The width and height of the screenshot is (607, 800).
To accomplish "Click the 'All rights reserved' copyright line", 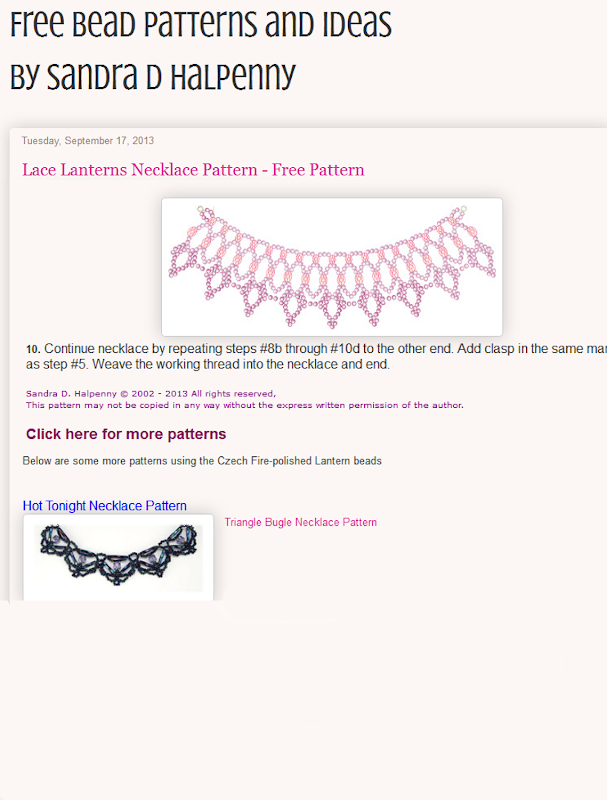I will pos(151,394).
